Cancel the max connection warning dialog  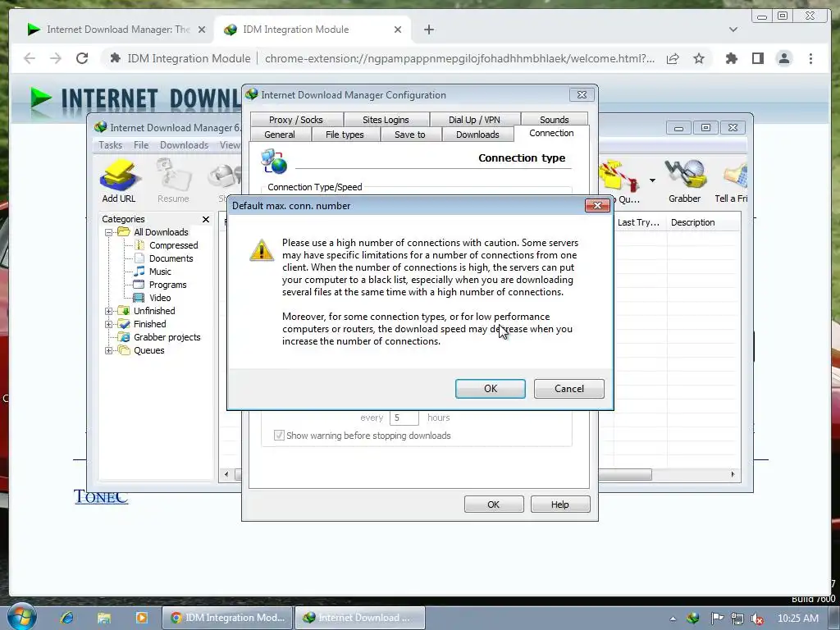click(x=569, y=389)
